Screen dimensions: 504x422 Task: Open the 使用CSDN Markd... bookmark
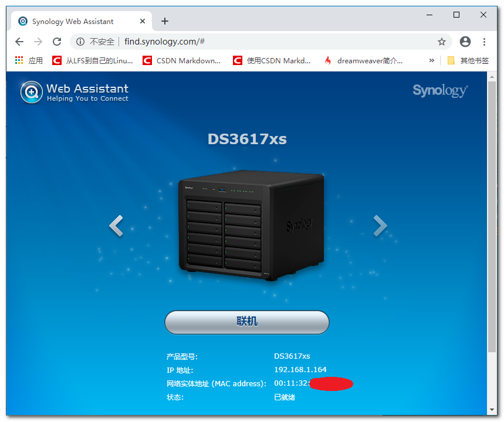click(x=272, y=60)
